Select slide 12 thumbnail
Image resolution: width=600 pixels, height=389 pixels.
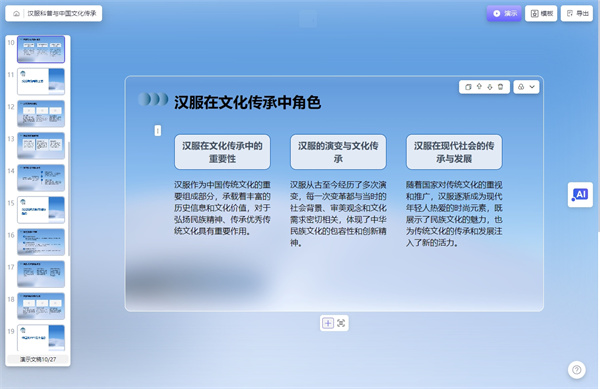click(x=41, y=114)
